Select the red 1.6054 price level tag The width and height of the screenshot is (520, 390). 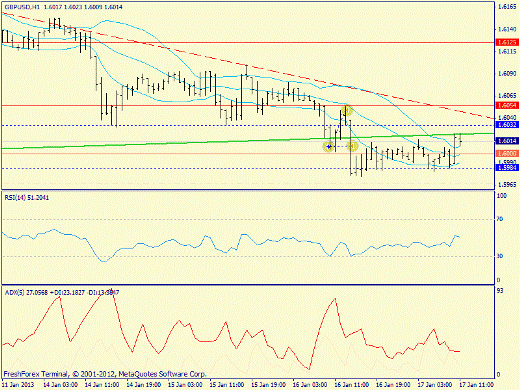pyautogui.click(x=507, y=105)
